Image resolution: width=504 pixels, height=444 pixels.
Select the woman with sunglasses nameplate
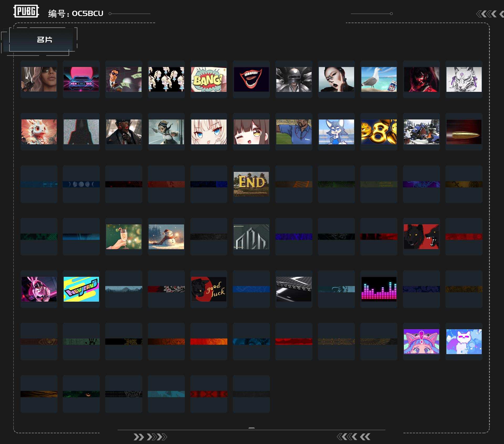click(x=39, y=79)
